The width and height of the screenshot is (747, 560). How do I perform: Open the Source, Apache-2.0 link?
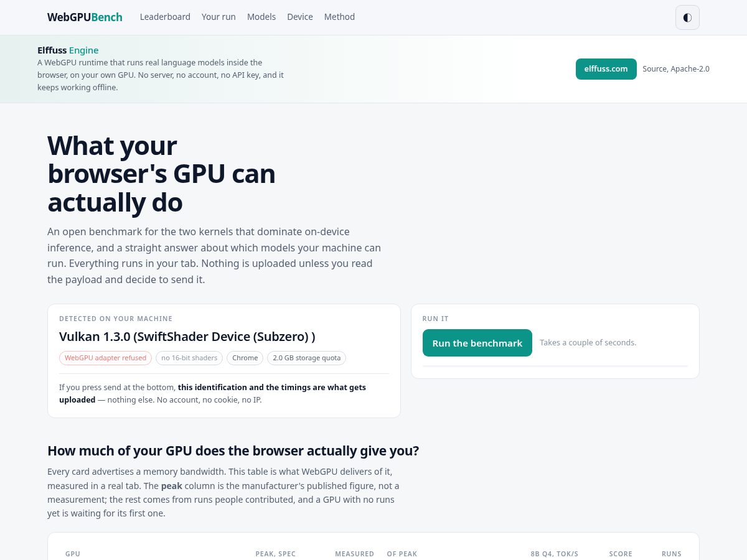(x=676, y=69)
